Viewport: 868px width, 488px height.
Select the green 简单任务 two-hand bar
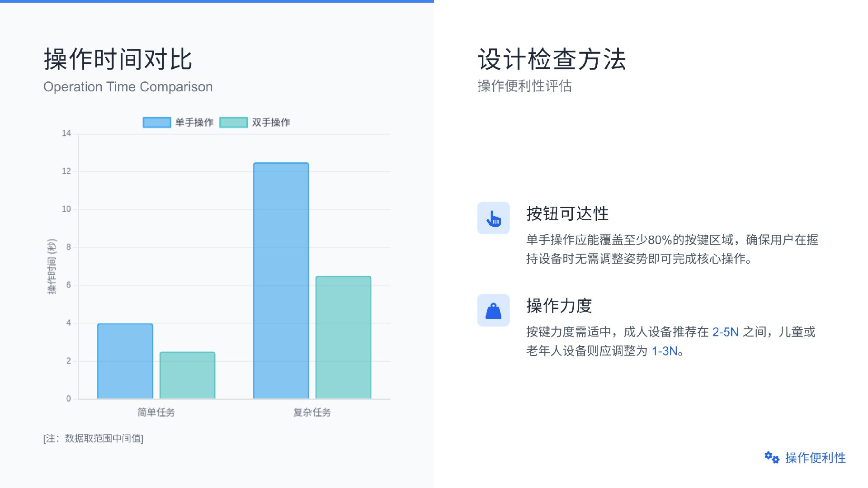188,375
